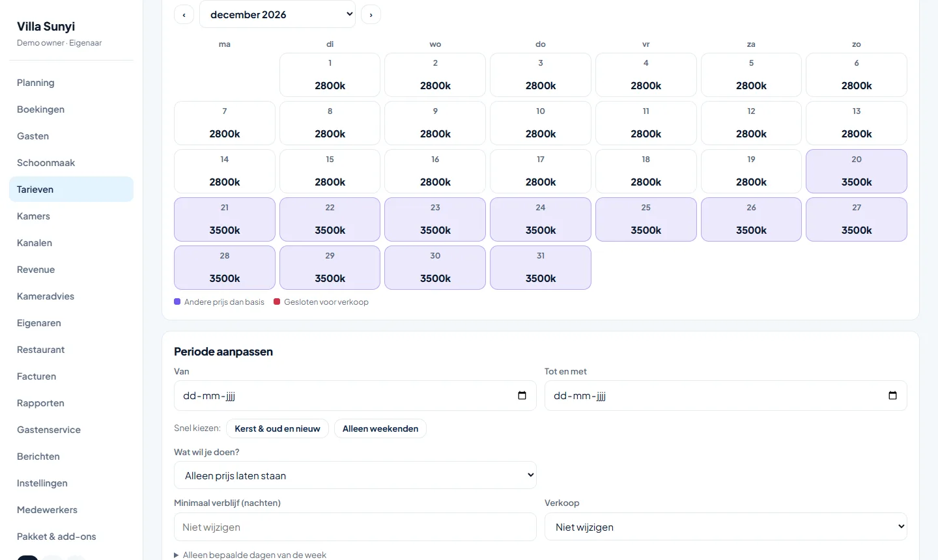Image resolution: width=938 pixels, height=560 pixels.
Task: Navigate to Restaurant
Action: coord(71,350)
